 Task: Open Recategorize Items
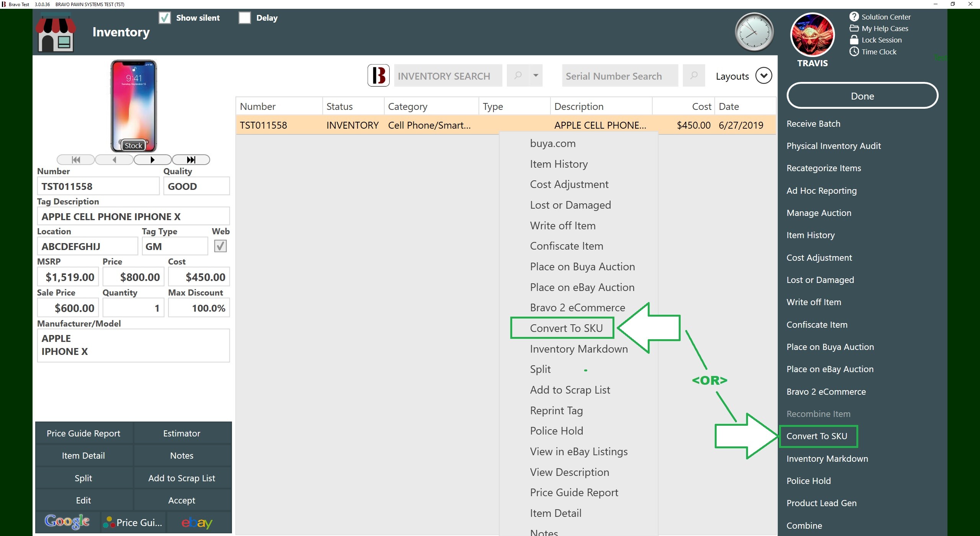click(x=823, y=168)
